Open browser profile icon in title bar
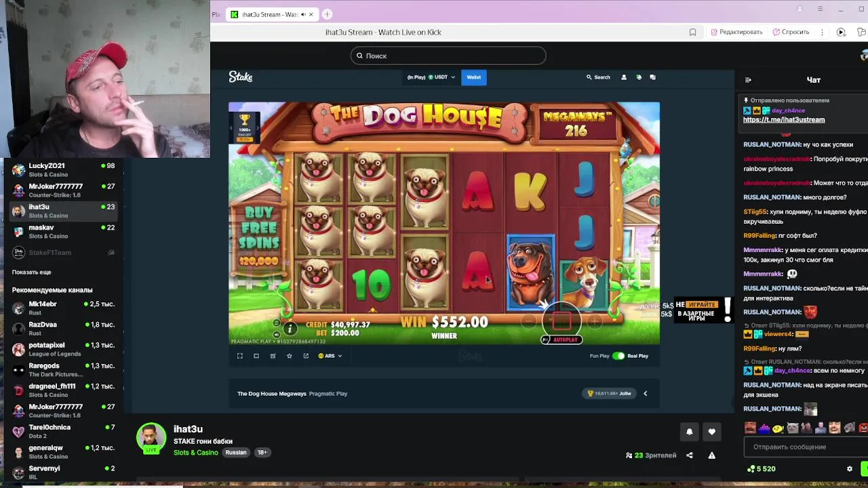This screenshot has height=488, width=868. pos(800,9)
